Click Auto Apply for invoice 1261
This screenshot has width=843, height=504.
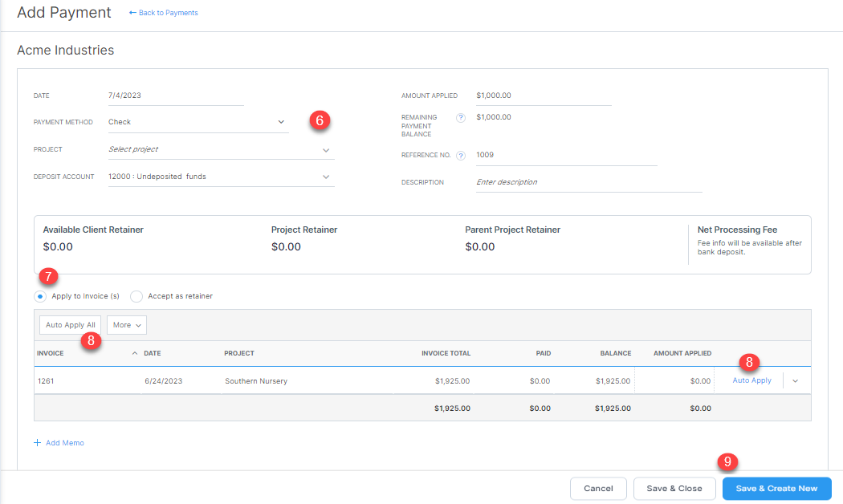751,380
